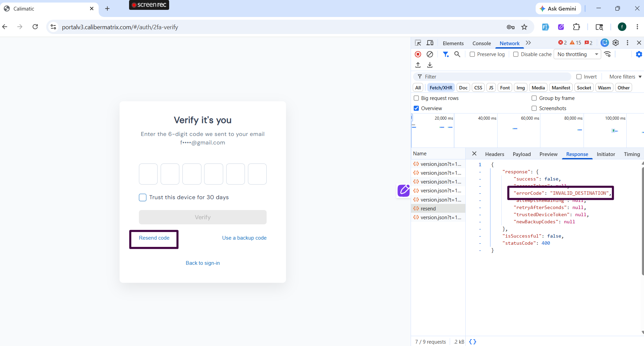
Task: Check Trust this device for 30 days
Action: tap(143, 197)
